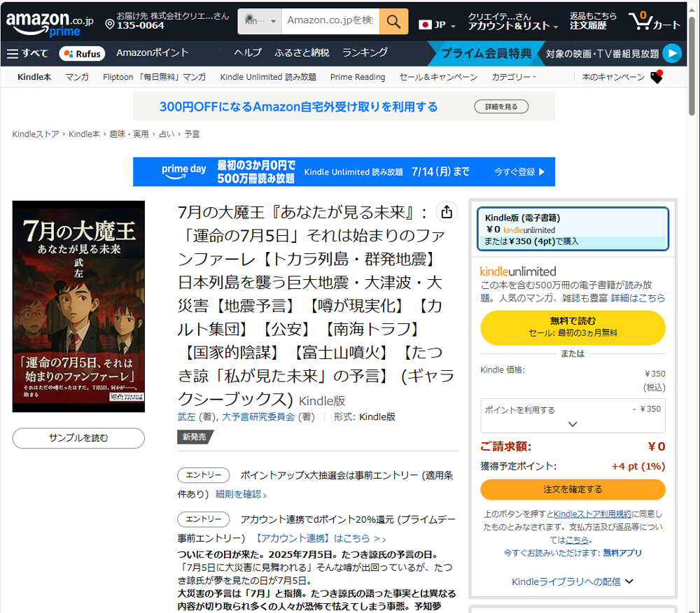
Task: Click the お届け先 135-0064 address selector
Action: coord(167,21)
